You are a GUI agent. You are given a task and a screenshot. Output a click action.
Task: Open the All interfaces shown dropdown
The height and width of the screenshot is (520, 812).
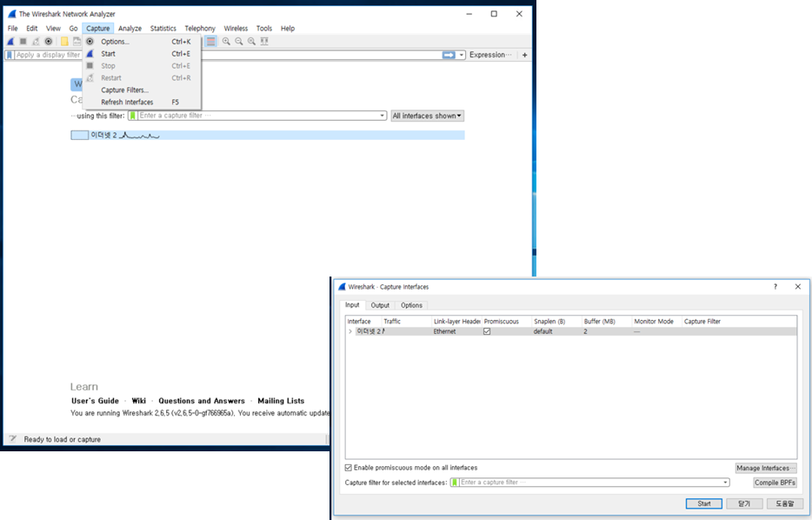point(427,116)
